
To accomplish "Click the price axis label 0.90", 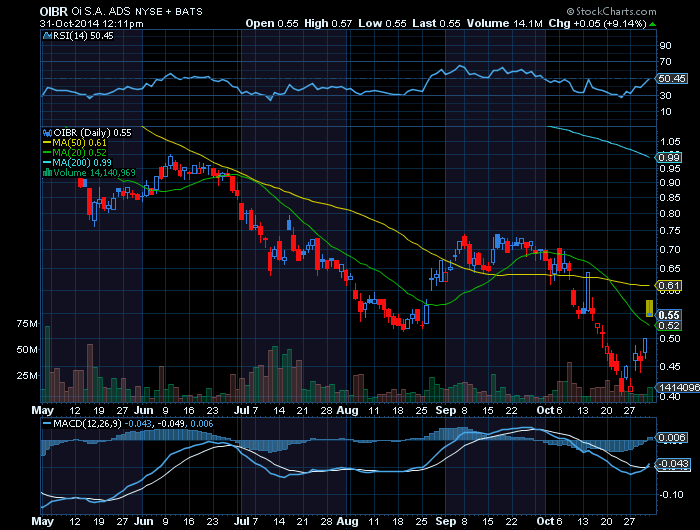I will [x=670, y=183].
